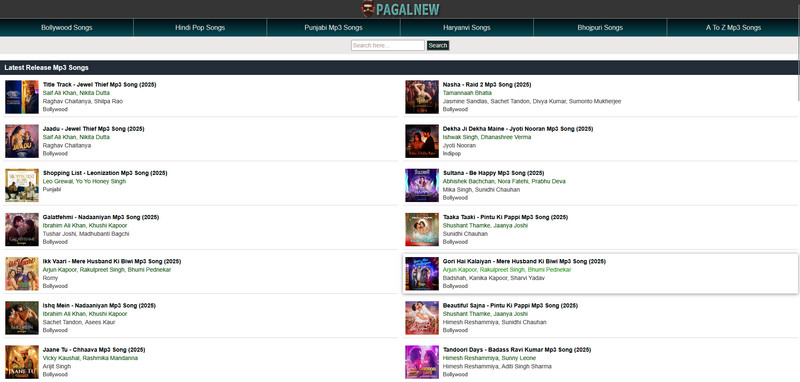Click 'Romy' singer under Ikk Vaari
The image size is (800, 382).
[50, 278]
